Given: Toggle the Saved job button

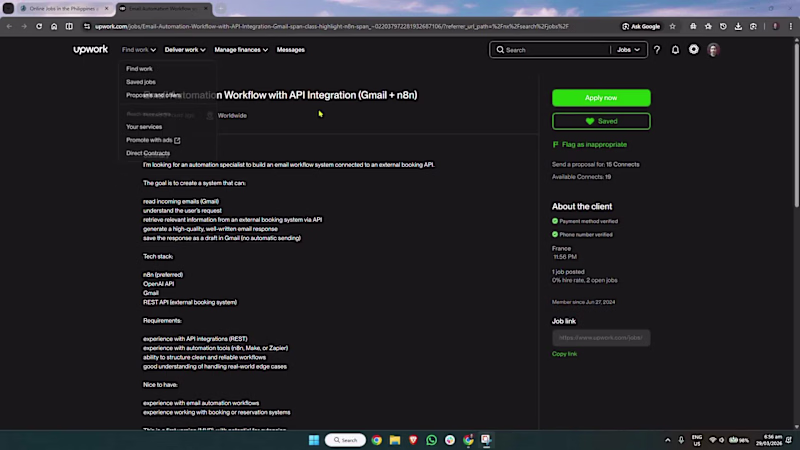Looking at the screenshot, I should coord(601,121).
